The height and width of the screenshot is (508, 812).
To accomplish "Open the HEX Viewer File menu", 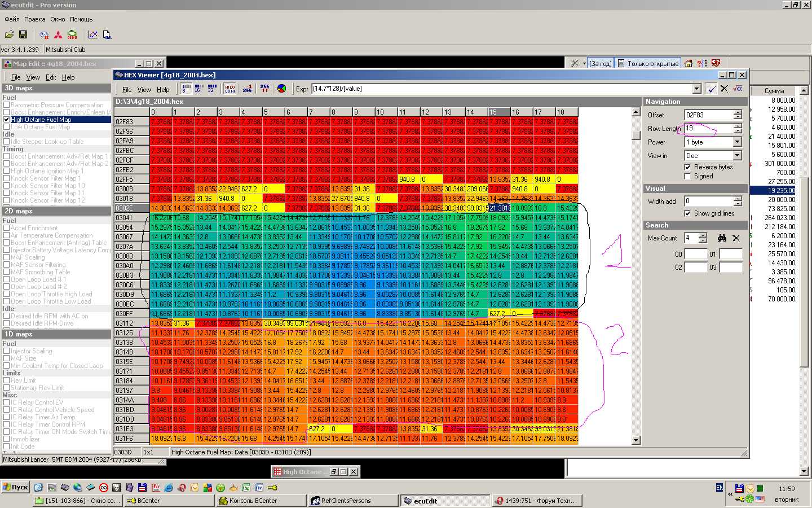I will coord(127,90).
